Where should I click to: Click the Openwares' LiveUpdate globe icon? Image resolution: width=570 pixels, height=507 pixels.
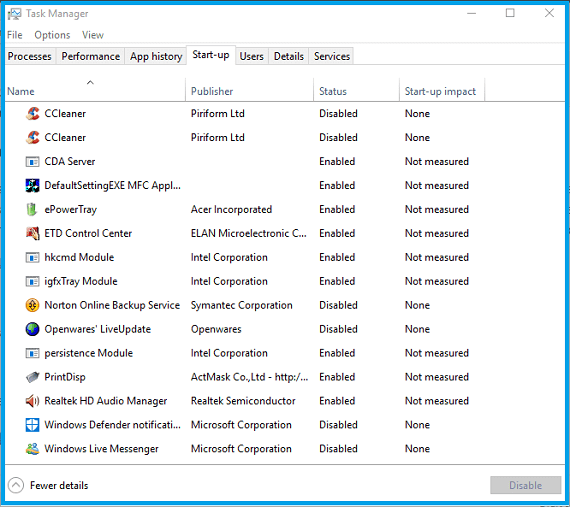click(32, 329)
